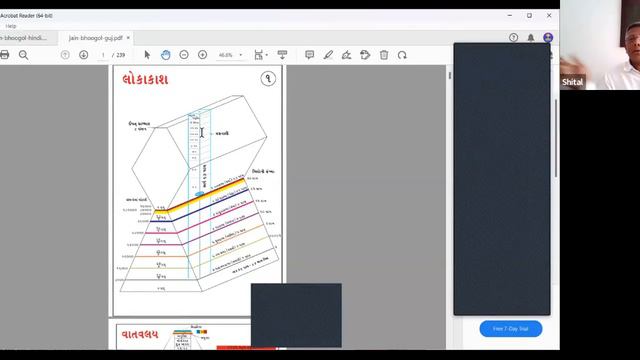Viewport: 640px width, 360px height.
Task: Click the right panel vertical scrollbar
Action: (x=556, y=138)
